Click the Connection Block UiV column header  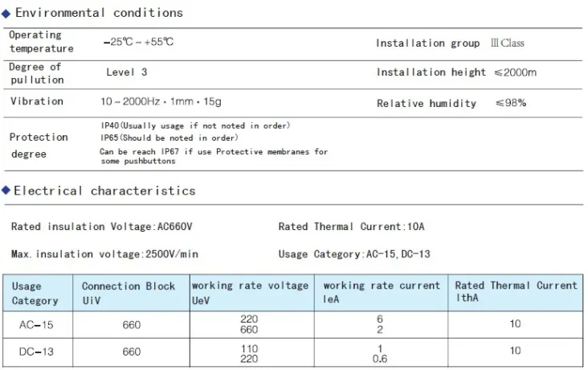[128, 293]
